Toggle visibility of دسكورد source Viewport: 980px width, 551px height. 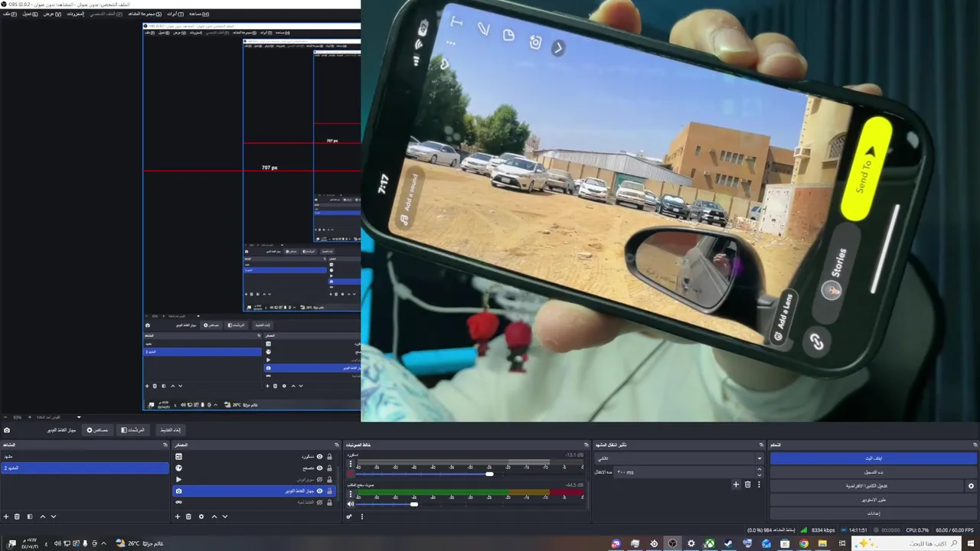[x=320, y=457]
